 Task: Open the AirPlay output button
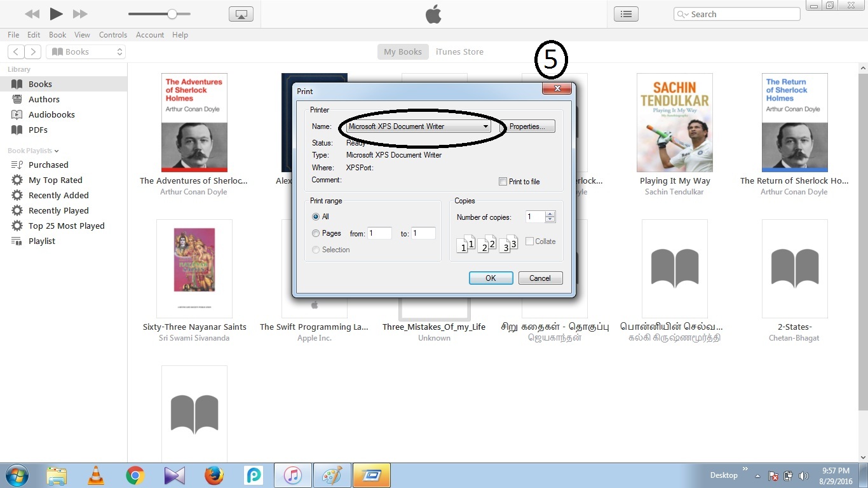point(241,14)
